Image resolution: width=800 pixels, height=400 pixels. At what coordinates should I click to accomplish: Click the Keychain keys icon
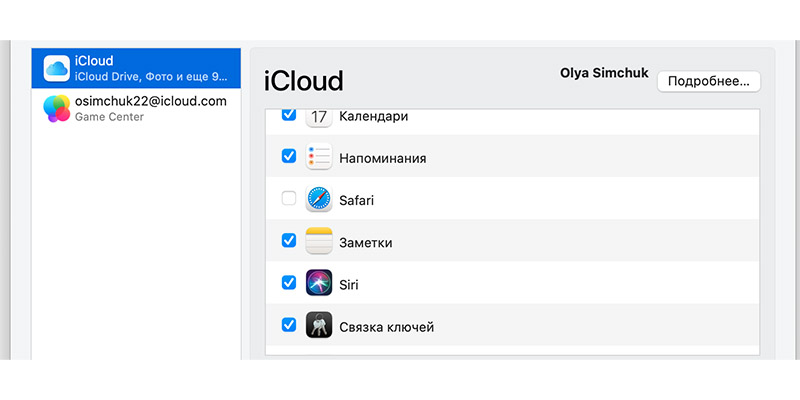pyautogui.click(x=319, y=325)
